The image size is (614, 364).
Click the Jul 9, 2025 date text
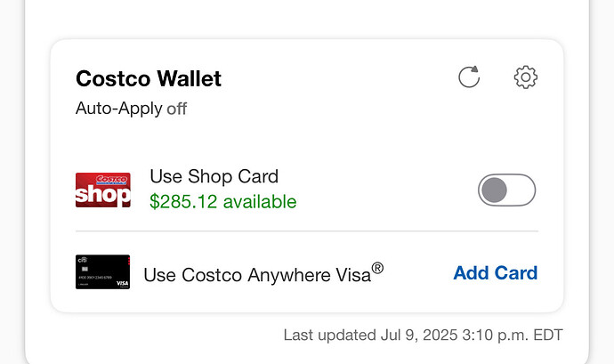point(419,336)
